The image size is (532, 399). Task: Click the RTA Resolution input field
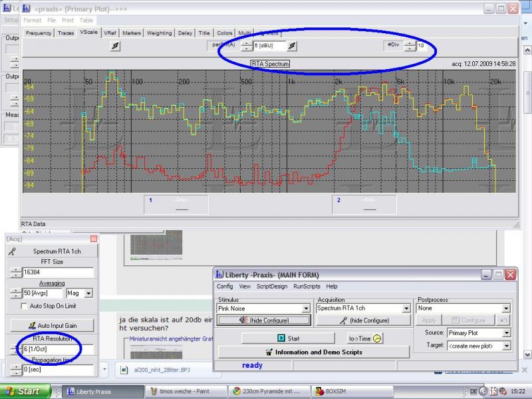click(57, 348)
